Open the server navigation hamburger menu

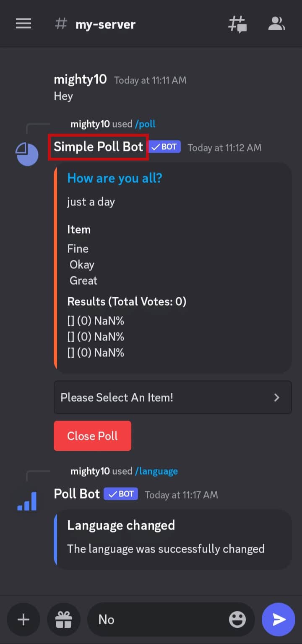[x=23, y=23]
